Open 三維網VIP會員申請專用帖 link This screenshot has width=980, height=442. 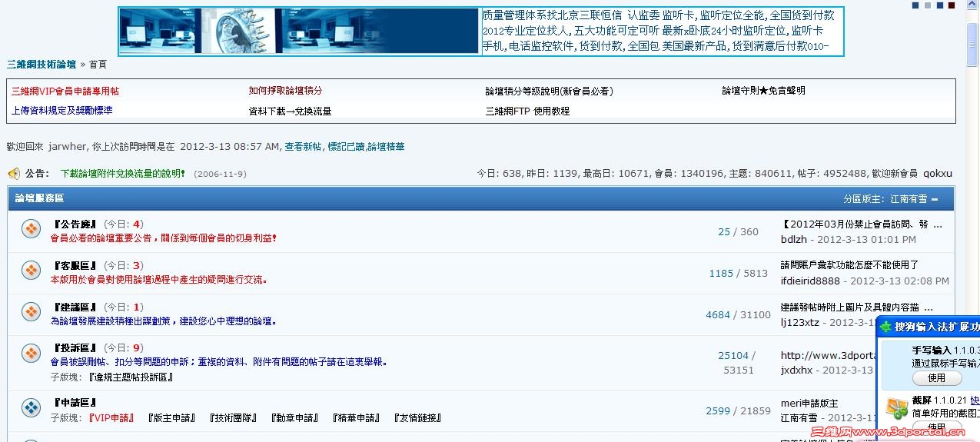[65, 91]
